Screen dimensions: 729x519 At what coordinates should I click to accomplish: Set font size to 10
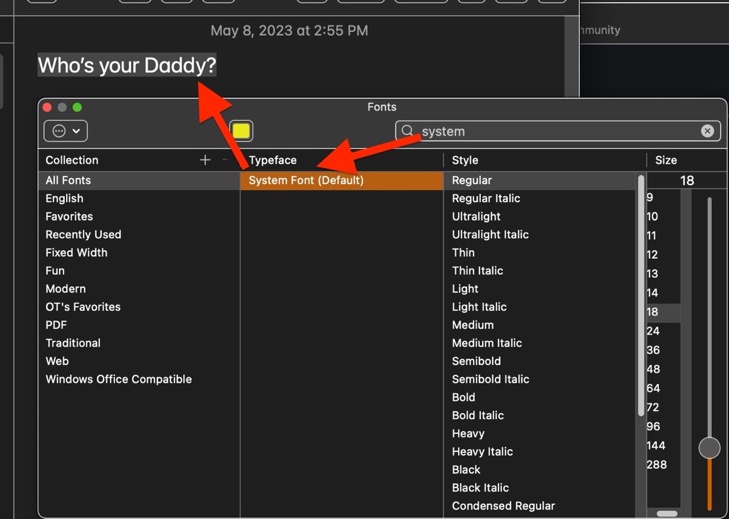[x=663, y=217]
